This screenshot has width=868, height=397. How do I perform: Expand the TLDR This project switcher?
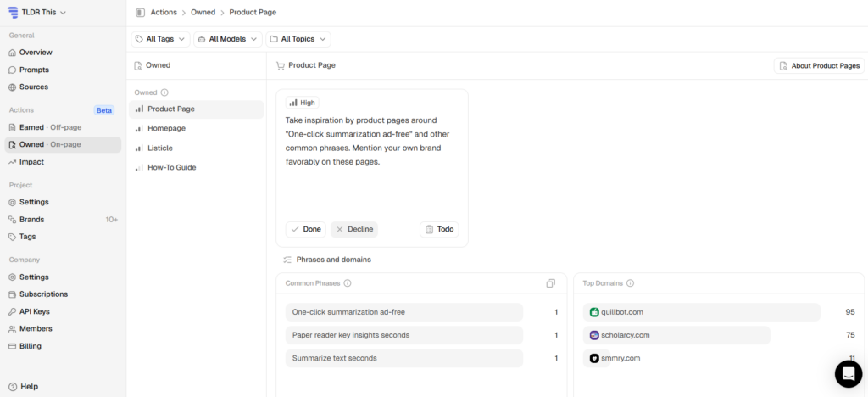pos(37,12)
